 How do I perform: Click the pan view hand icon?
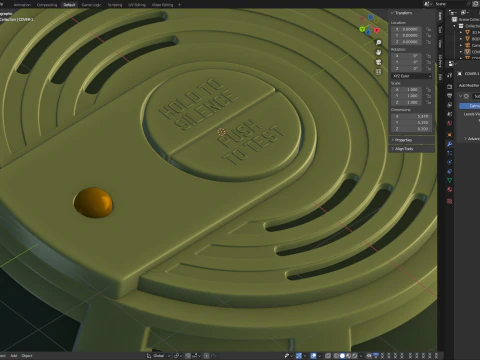378,52
